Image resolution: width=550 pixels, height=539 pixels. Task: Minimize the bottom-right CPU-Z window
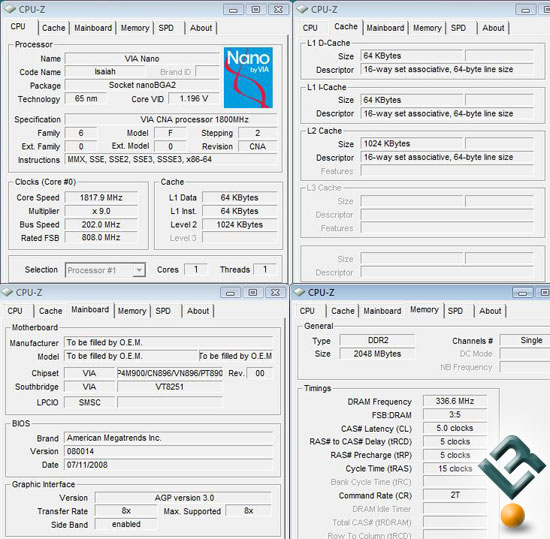[x=523, y=292]
